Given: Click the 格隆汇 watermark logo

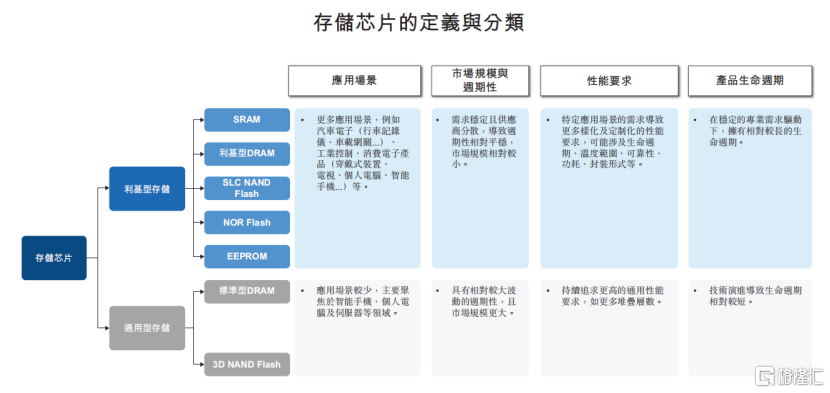Looking at the screenshot, I should (789, 377).
